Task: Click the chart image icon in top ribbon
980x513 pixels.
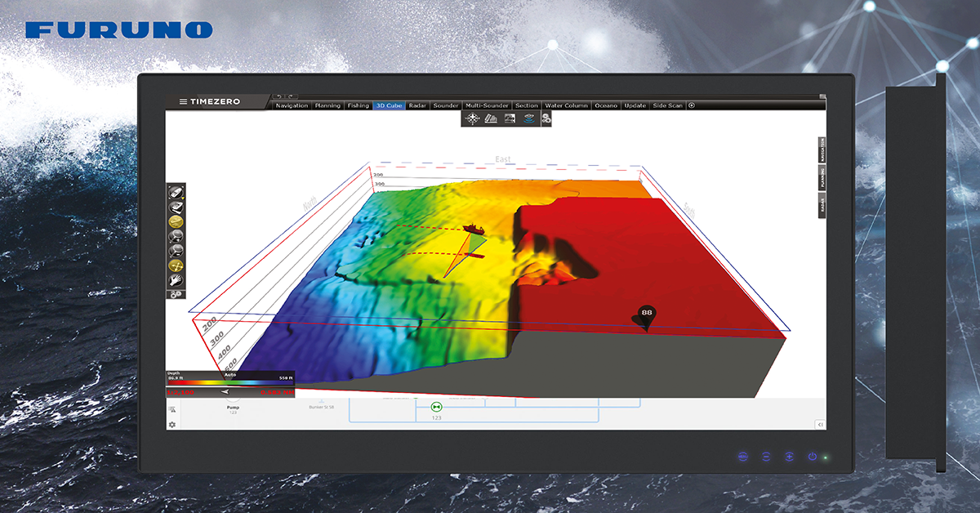Action: click(x=510, y=118)
